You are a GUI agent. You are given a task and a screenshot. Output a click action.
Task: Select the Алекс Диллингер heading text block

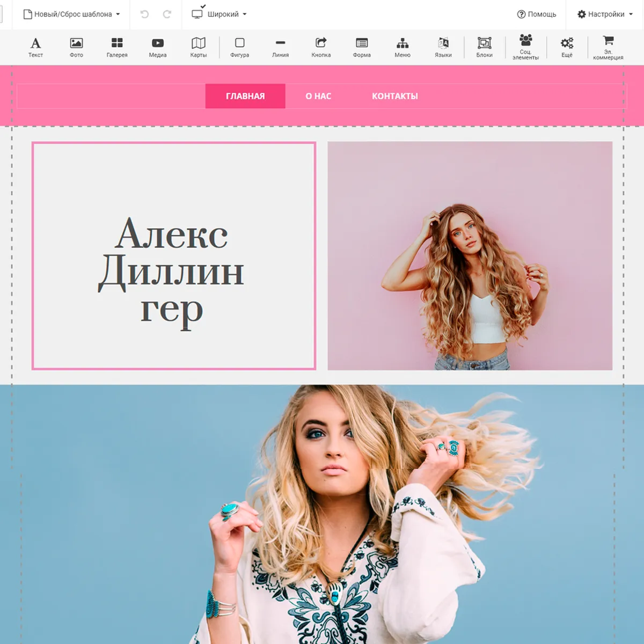coord(172,273)
